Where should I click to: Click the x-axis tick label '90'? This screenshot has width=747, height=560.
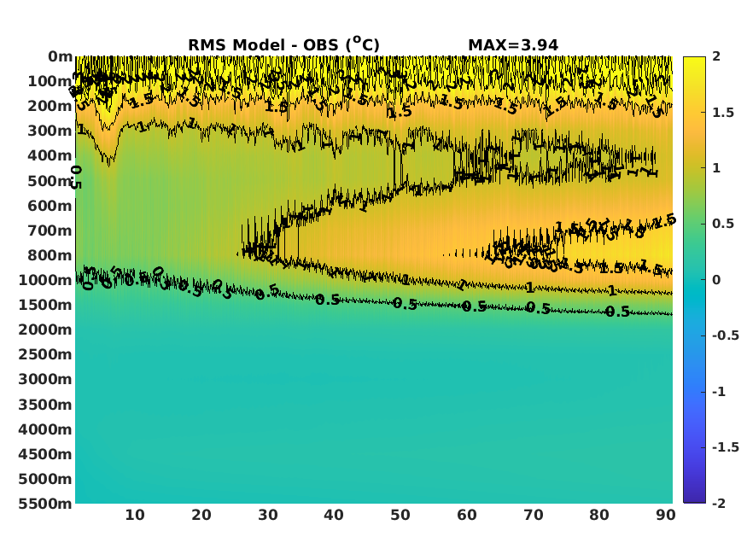click(x=666, y=515)
